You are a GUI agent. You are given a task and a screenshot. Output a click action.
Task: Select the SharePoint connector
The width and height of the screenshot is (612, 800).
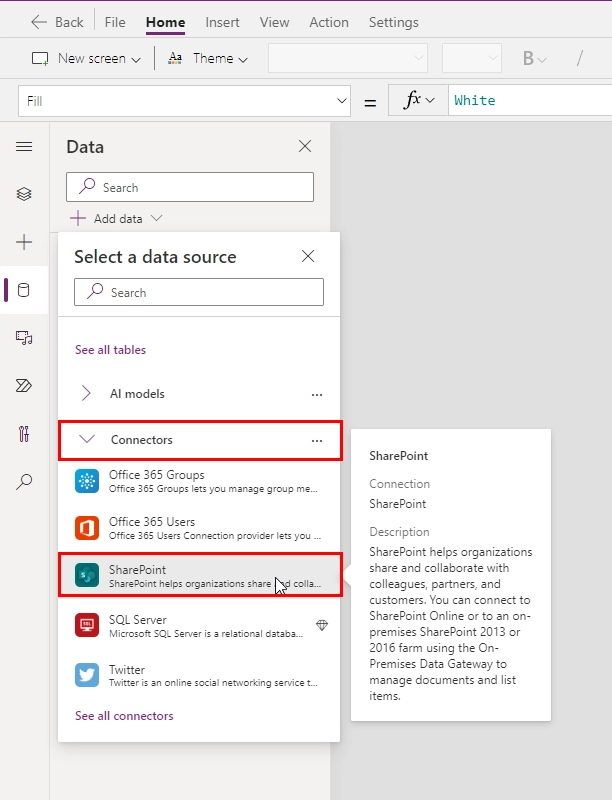[199, 575]
